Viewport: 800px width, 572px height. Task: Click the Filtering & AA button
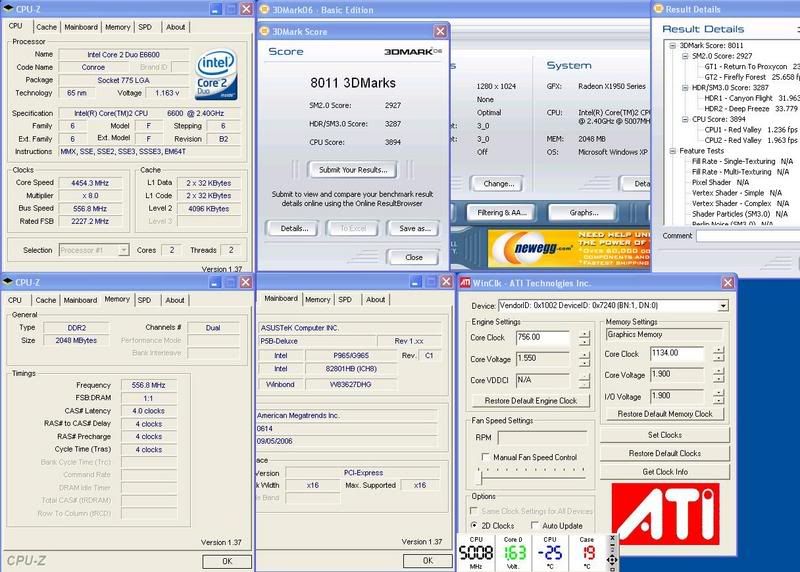[502, 212]
